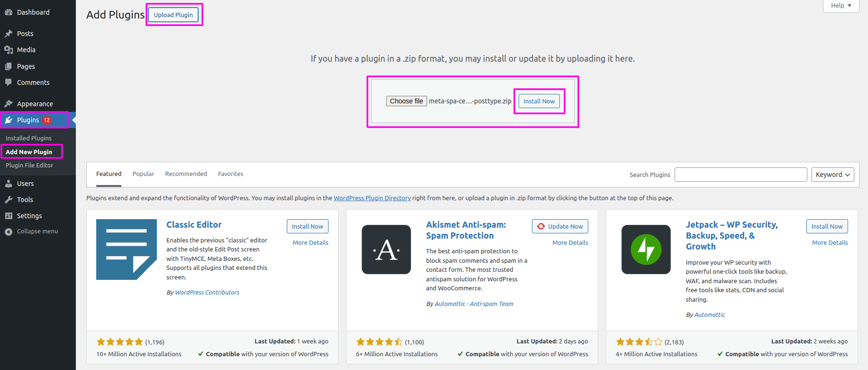Click 'Last Updated: 1 week ago' text

292,342
